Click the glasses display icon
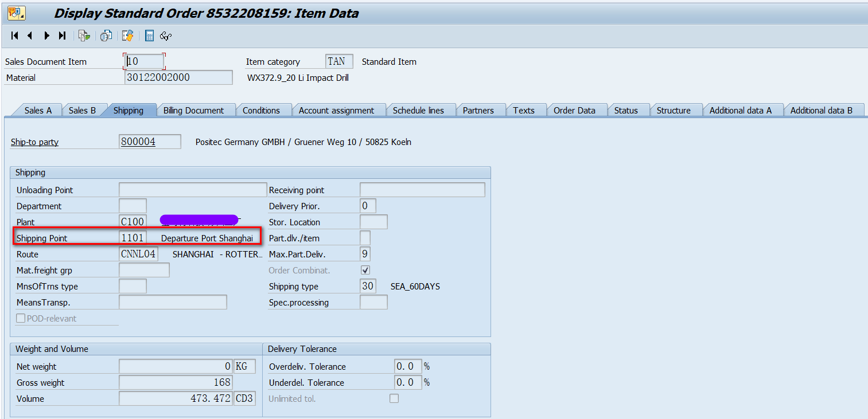Screen dimensions: 868x419 pyautogui.click(x=165, y=36)
